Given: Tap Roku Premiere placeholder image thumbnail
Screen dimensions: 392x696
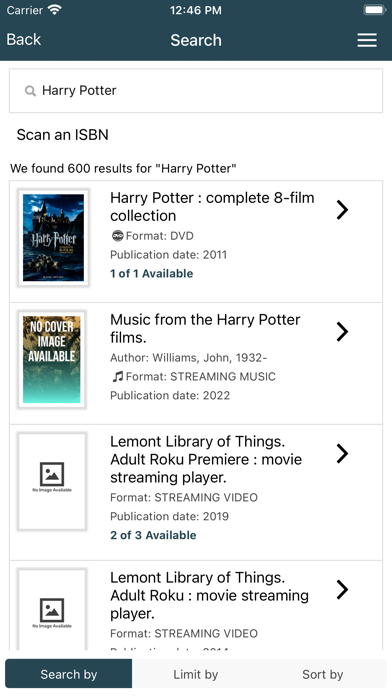Looking at the screenshot, I should (52, 482).
